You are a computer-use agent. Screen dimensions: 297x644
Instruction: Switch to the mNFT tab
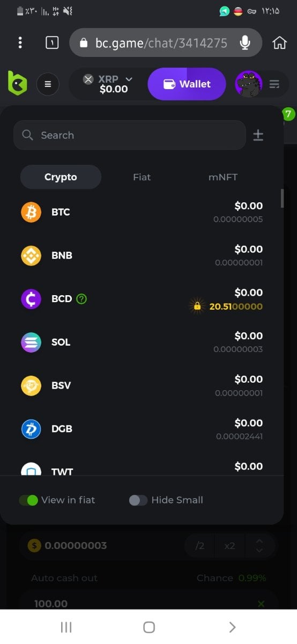(x=223, y=177)
